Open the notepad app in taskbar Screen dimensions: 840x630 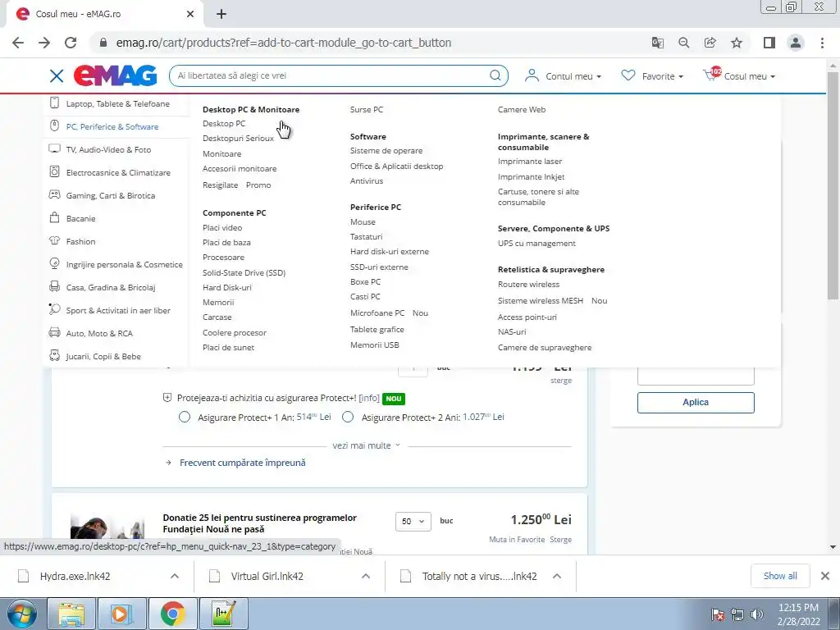pos(223,614)
